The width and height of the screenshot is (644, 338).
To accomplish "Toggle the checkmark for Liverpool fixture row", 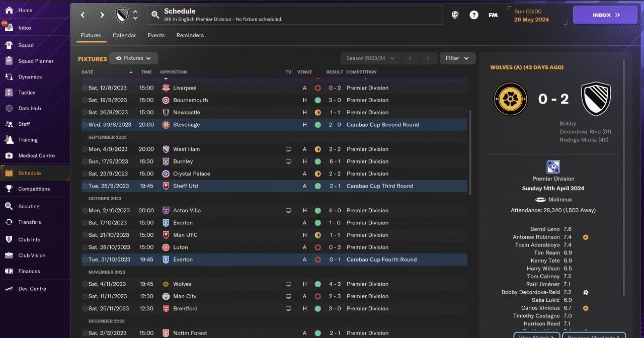I will pyautogui.click(x=85, y=88).
